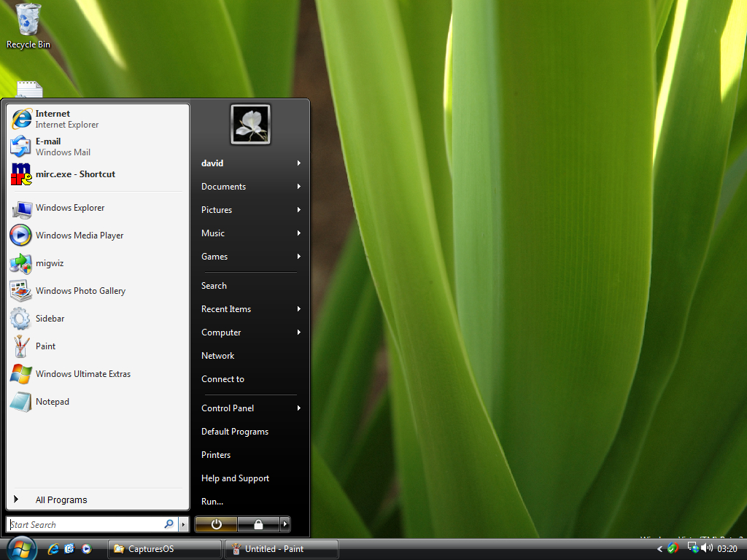This screenshot has height=560, width=747.
Task: Expand the Documents submenu arrow
Action: 298,187
